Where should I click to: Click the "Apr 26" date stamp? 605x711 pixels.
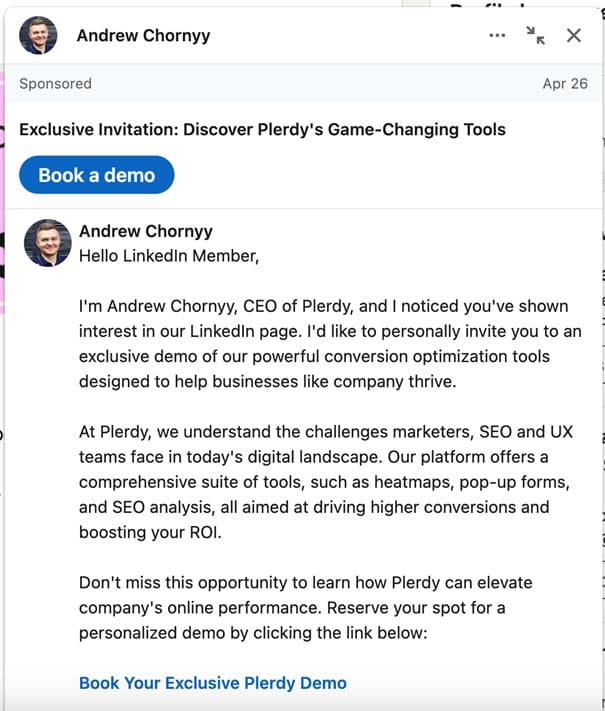[565, 84]
